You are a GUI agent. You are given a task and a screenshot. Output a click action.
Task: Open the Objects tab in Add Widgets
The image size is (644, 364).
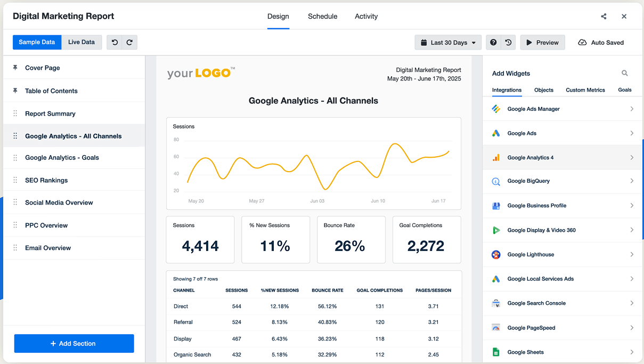[x=543, y=90]
